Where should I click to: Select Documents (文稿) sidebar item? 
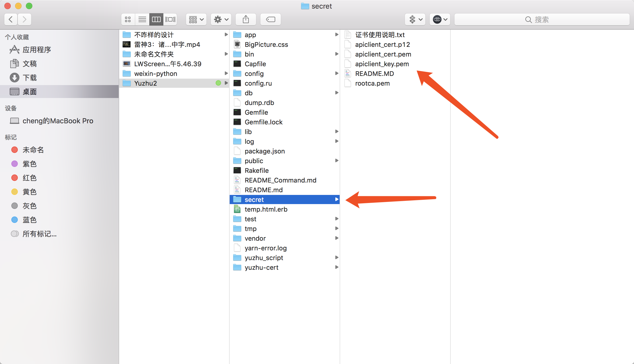point(30,64)
